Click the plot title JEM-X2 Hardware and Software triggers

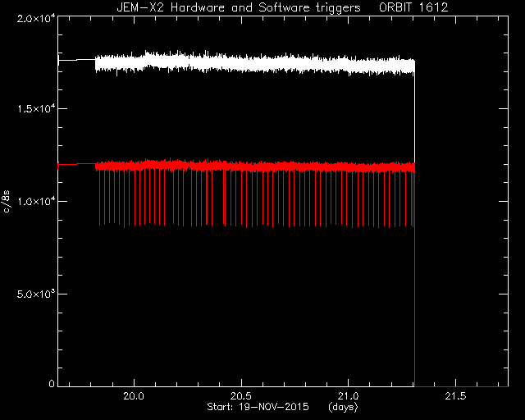(239, 7)
